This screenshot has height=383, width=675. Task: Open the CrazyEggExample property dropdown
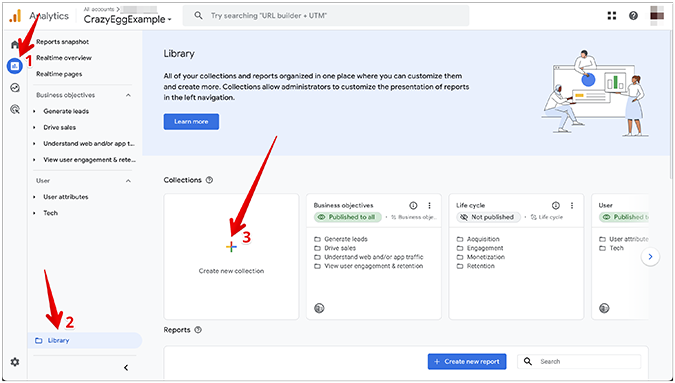(x=127, y=19)
